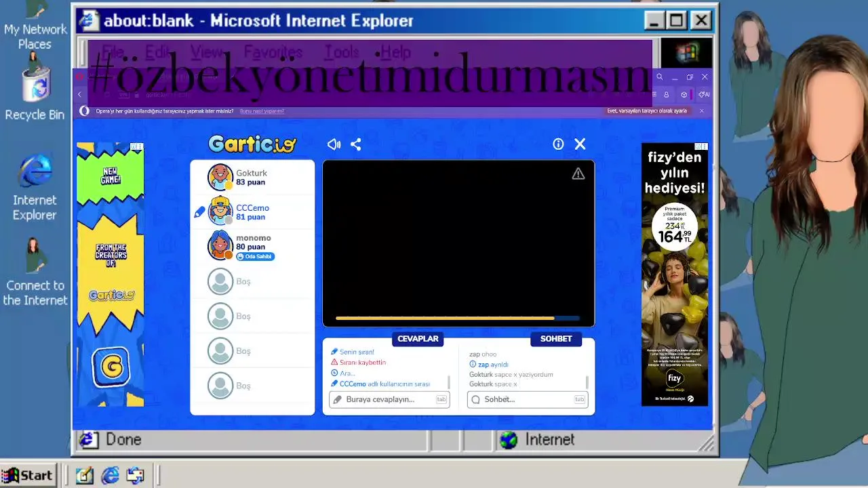Mute the Gartic game sound speaker icon

[334, 144]
